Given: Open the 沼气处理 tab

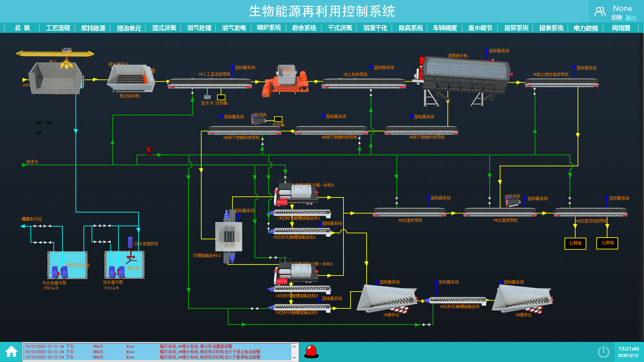Looking at the screenshot, I should click(x=199, y=28).
